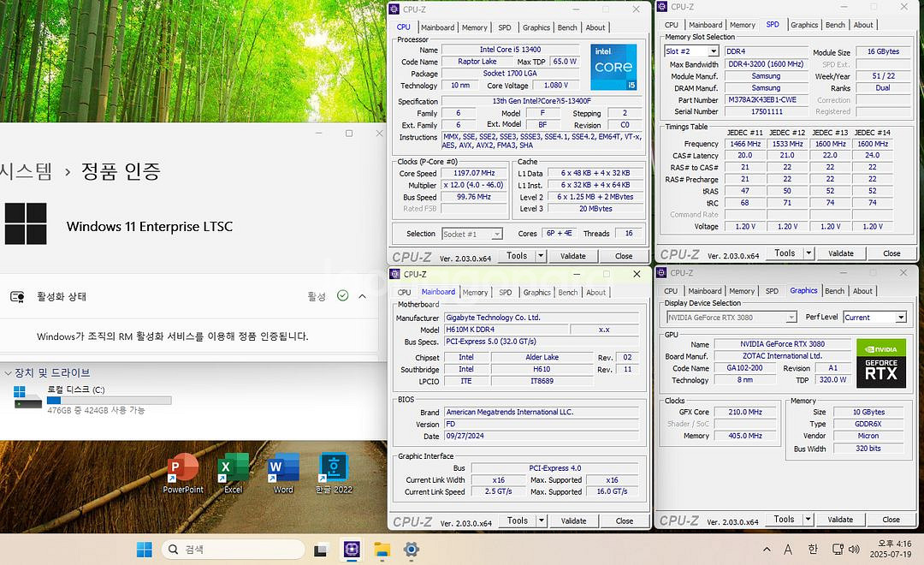Click the CPU-Z title icon in the SPD window

(x=661, y=7)
